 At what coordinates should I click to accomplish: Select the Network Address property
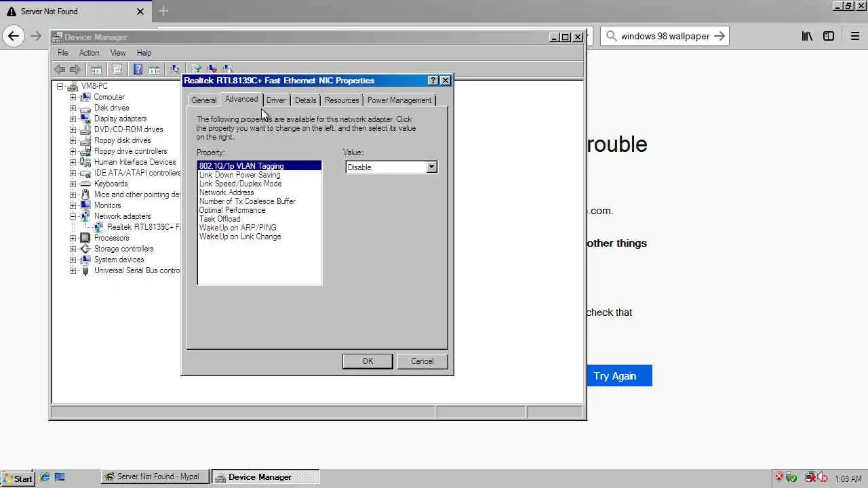226,192
